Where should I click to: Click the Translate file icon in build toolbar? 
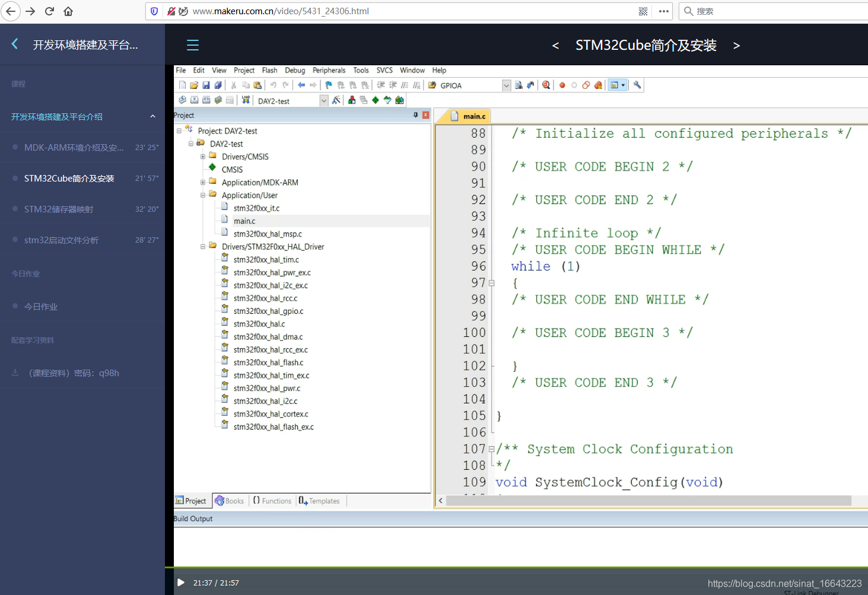pos(182,100)
